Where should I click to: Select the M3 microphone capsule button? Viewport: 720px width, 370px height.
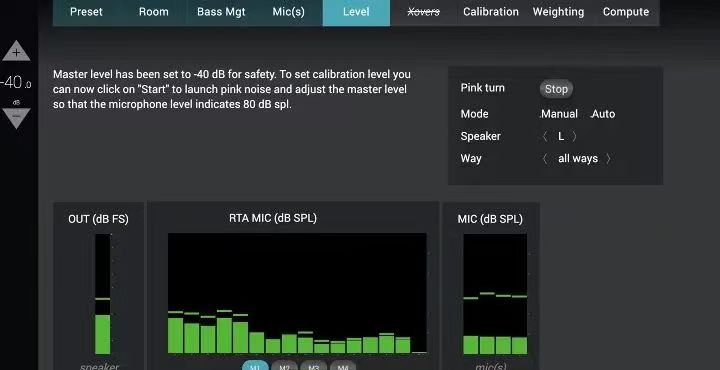314,366
